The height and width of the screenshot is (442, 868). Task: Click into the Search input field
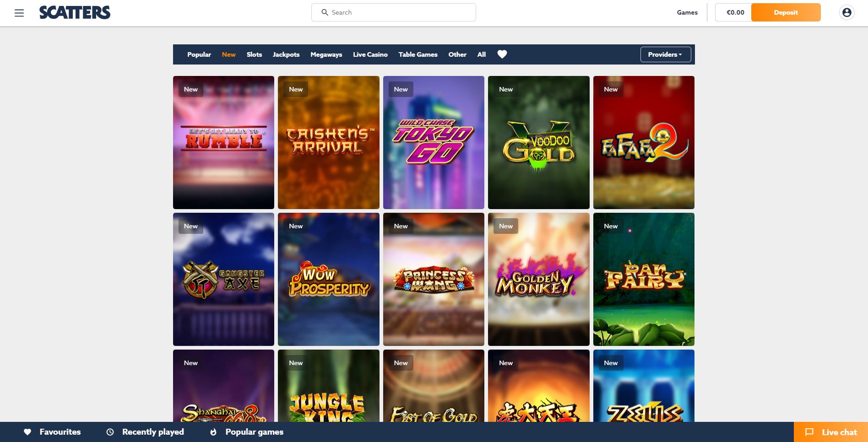[x=394, y=12]
